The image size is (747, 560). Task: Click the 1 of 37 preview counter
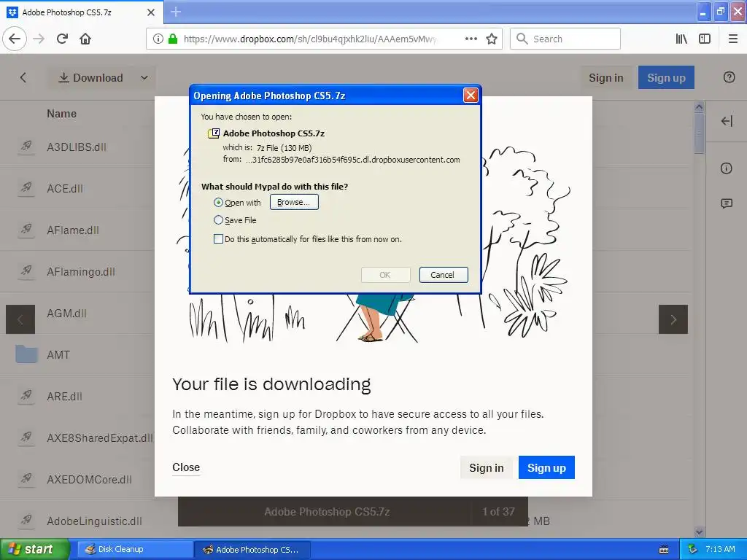[x=498, y=511]
